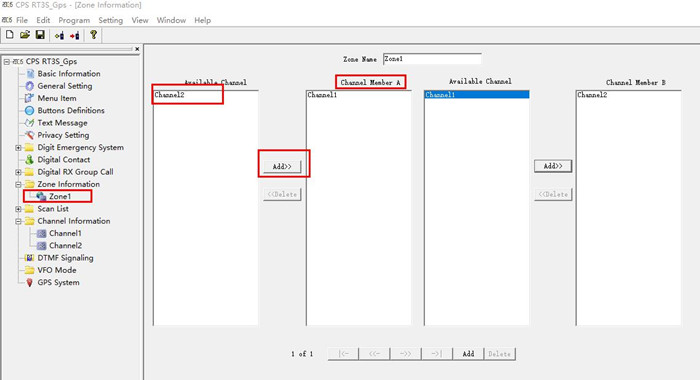Open the Setting menu
The image size is (700, 380).
click(x=110, y=20)
